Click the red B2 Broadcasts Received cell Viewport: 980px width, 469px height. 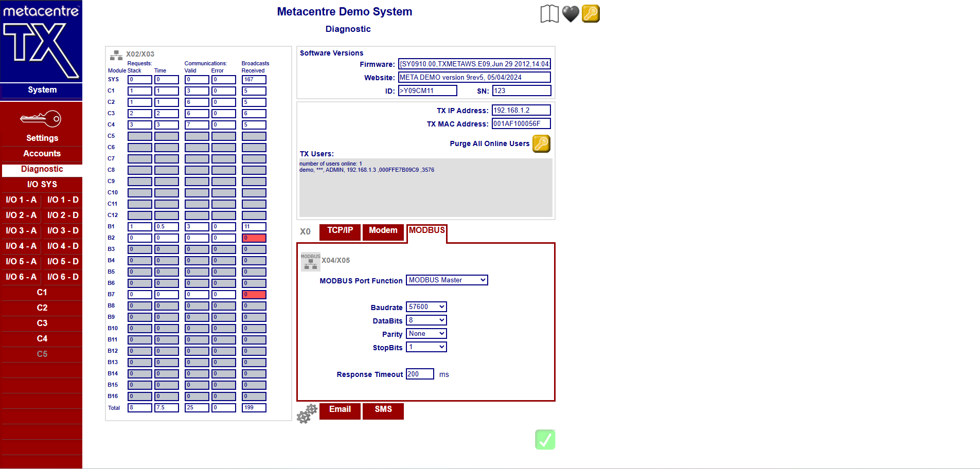click(254, 238)
